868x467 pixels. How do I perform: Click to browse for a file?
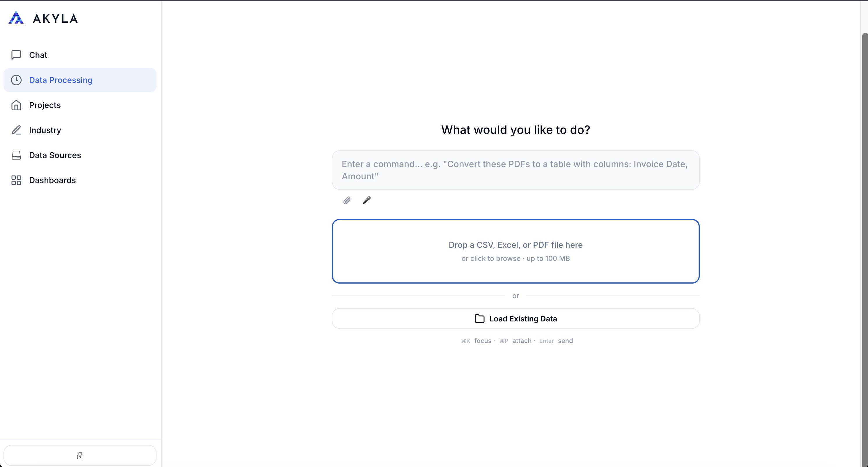[516, 259]
